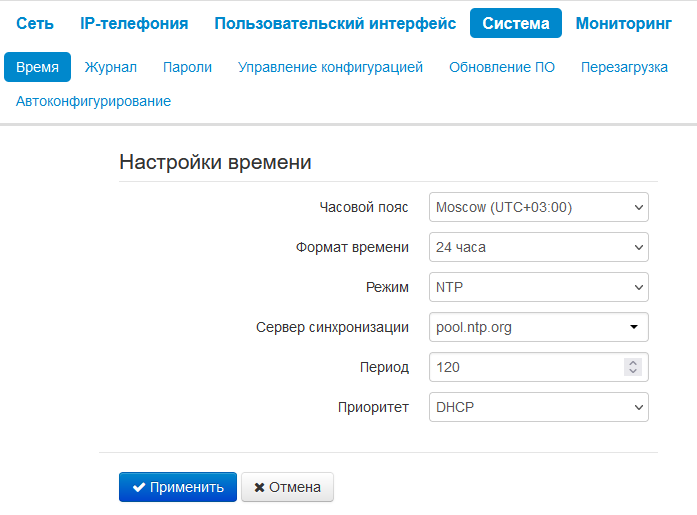Expand the Формат времени dropdown
The height and width of the screenshot is (515, 697).
point(538,247)
